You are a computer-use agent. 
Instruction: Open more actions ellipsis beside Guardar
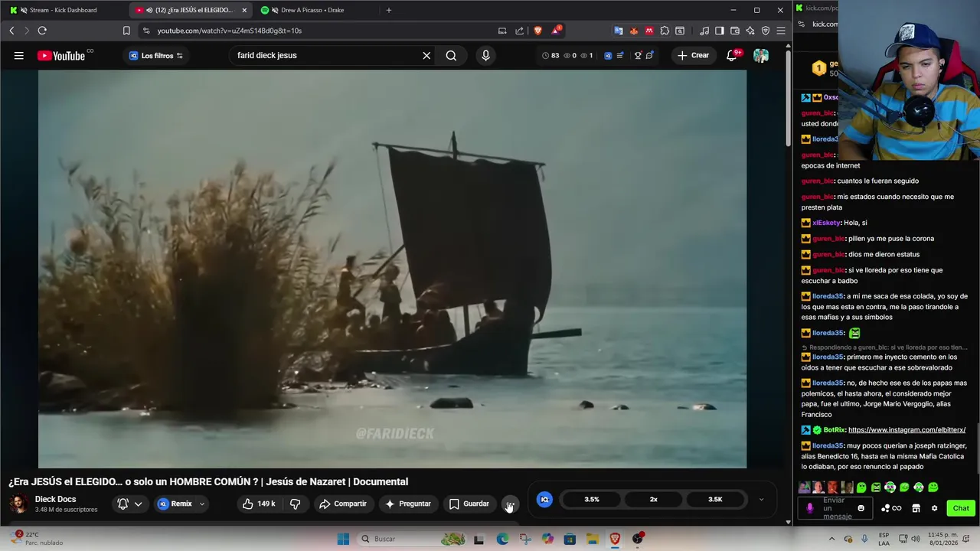(510, 504)
